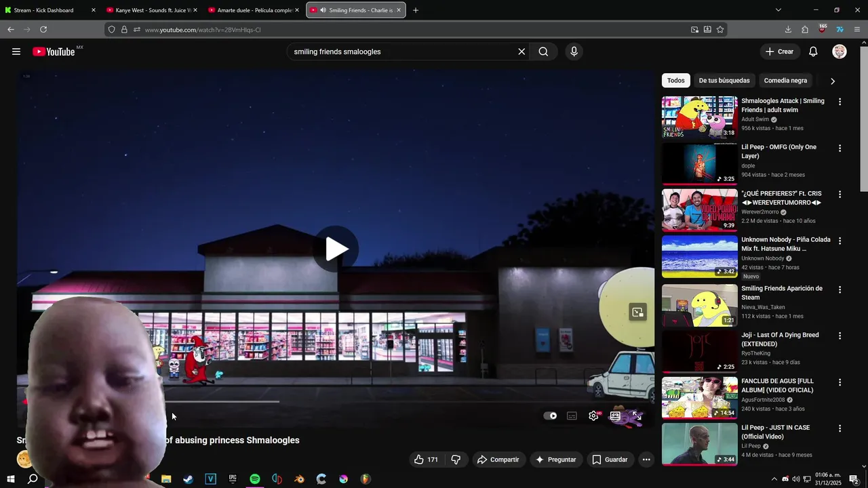The width and height of the screenshot is (868, 488).
Task: Play the video with the center play button
Action: point(336,249)
